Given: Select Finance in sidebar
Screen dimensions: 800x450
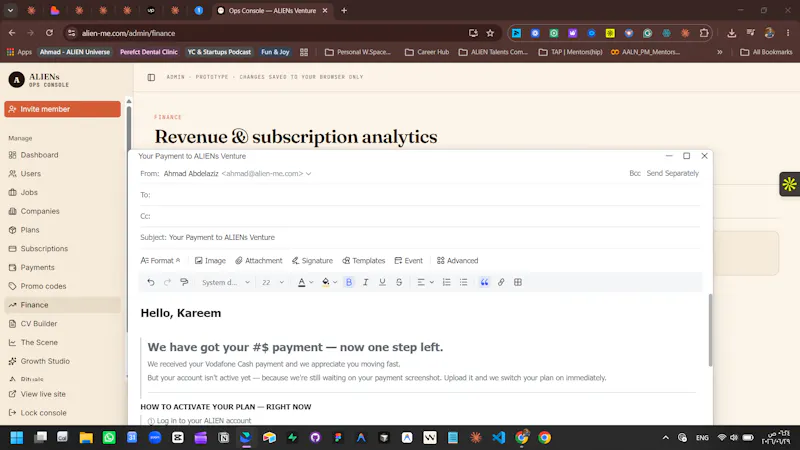Looking at the screenshot, I should (62, 305).
